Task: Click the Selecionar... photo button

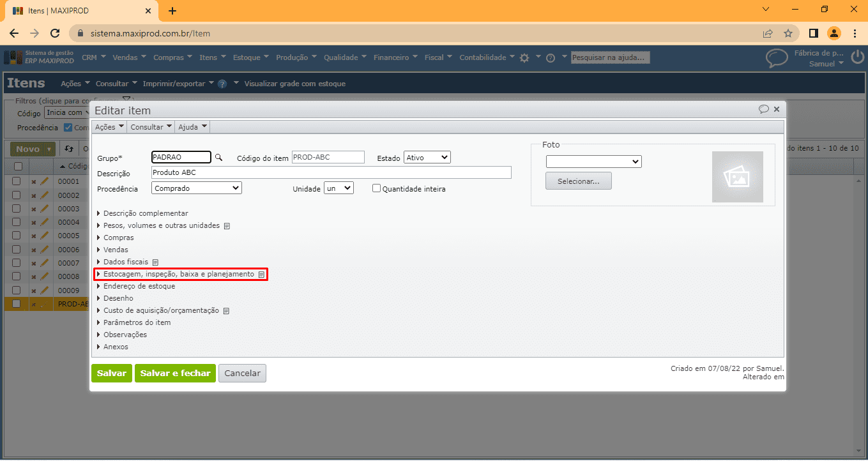Action: click(579, 181)
